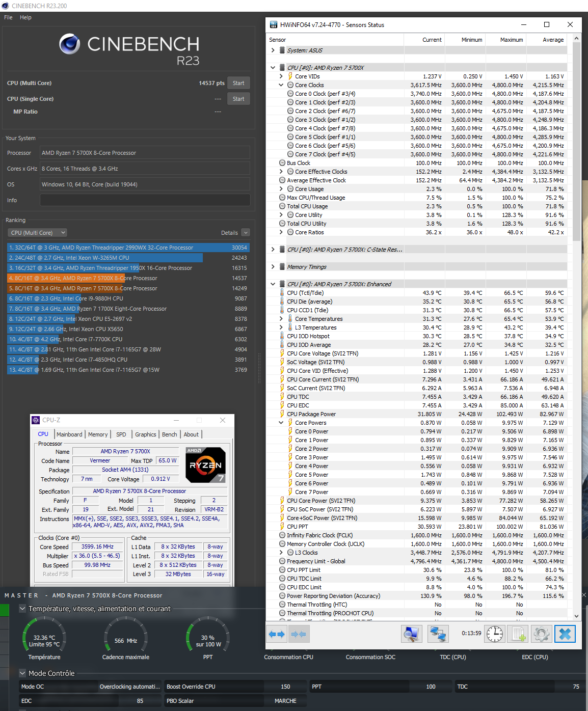Expand the C-State Residency sensor group
The width and height of the screenshot is (588, 711).
tap(273, 250)
